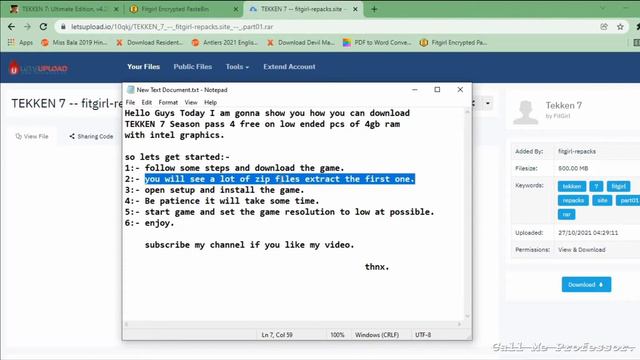Image resolution: width=640 pixels, height=360 pixels.
Task: Click the fitgirl-repacks uploader name
Action: tap(577, 151)
